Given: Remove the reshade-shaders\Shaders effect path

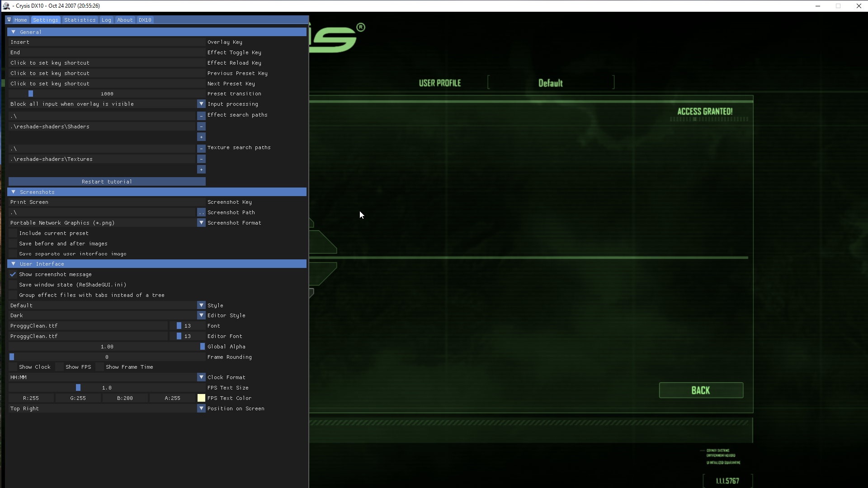Looking at the screenshot, I should tap(201, 127).
